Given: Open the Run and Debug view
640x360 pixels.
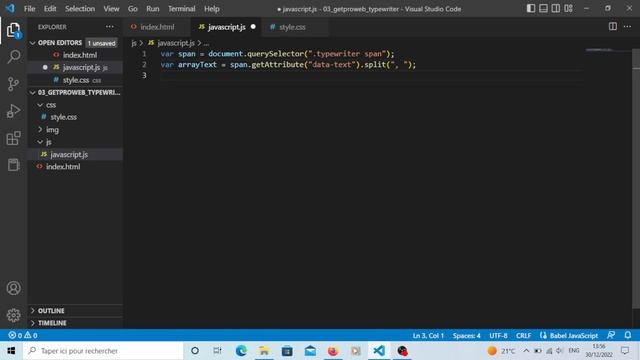Looking at the screenshot, I should pyautogui.click(x=13, y=111).
